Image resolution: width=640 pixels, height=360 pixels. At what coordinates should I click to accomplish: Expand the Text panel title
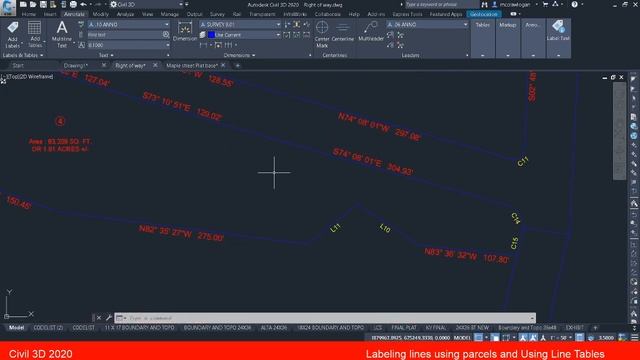point(106,55)
